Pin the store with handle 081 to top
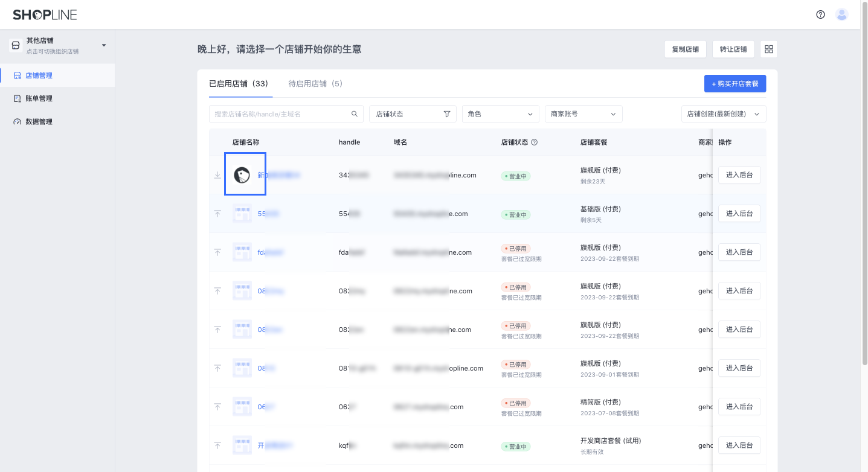This screenshot has height=472, width=868. 217,368
